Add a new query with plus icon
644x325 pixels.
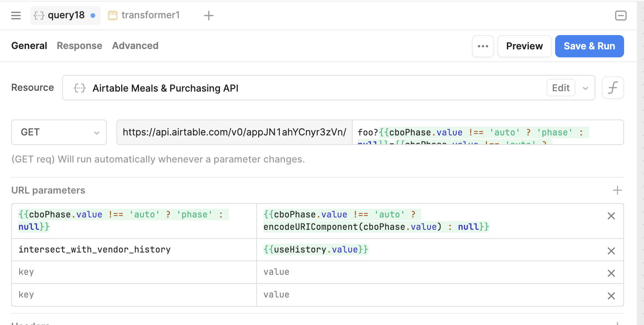[x=209, y=16]
